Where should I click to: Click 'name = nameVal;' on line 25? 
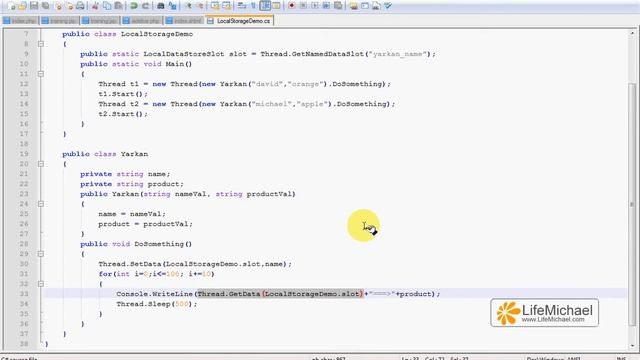[132, 214]
